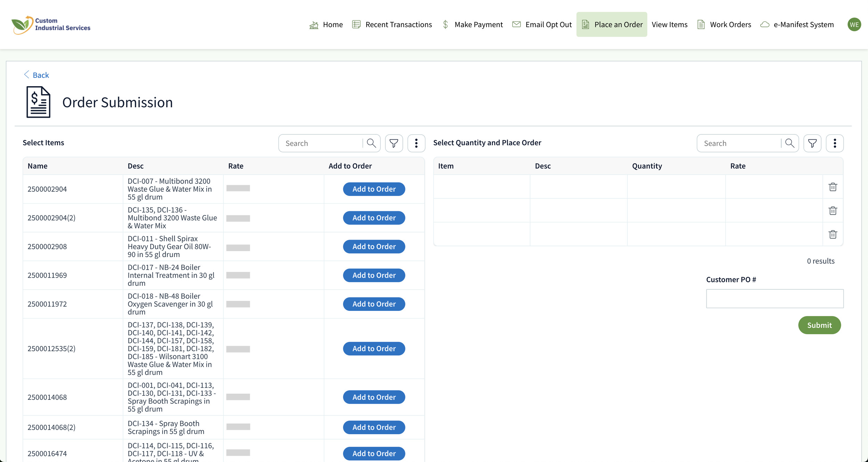Click the order panel search magnifier icon
868x462 pixels.
click(x=790, y=143)
